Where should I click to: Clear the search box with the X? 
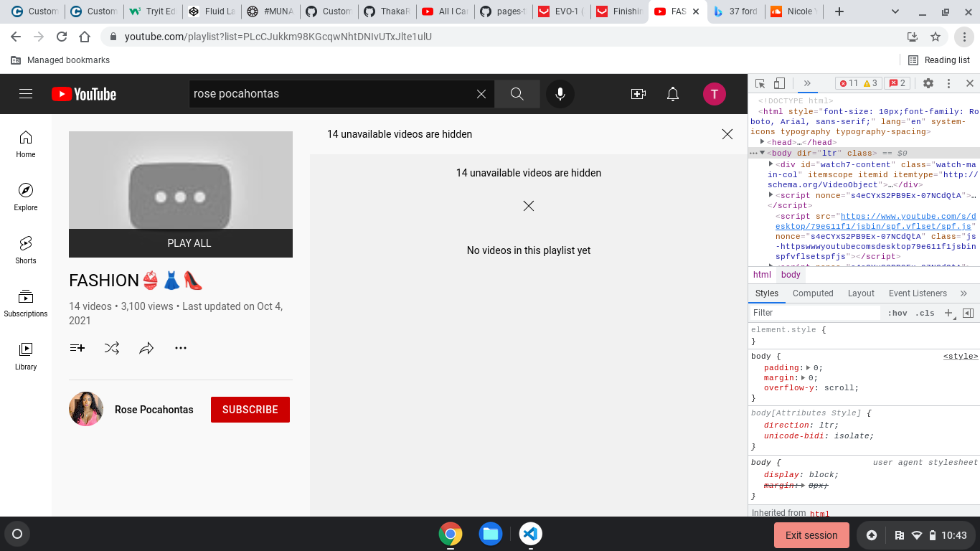tap(481, 94)
